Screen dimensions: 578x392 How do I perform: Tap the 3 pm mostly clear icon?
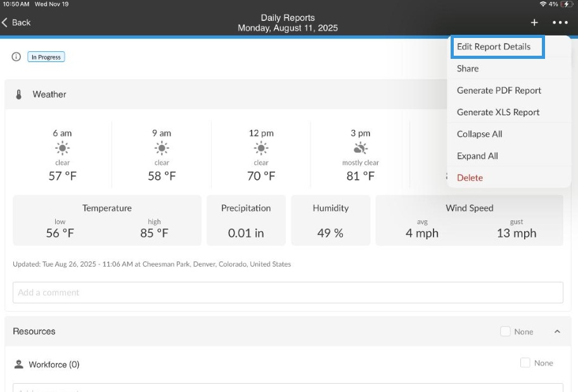pos(361,148)
